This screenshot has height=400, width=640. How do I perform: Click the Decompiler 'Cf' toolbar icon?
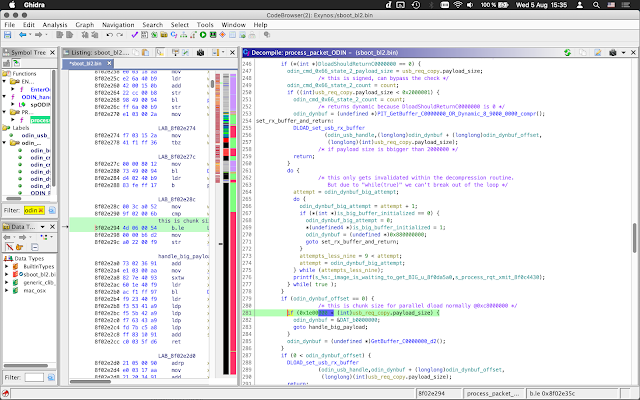(174, 35)
